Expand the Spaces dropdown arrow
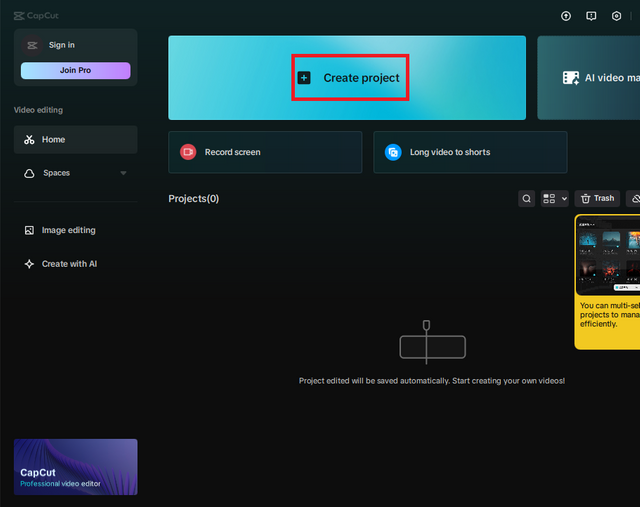Viewport: 640px width, 507px height. (x=123, y=173)
